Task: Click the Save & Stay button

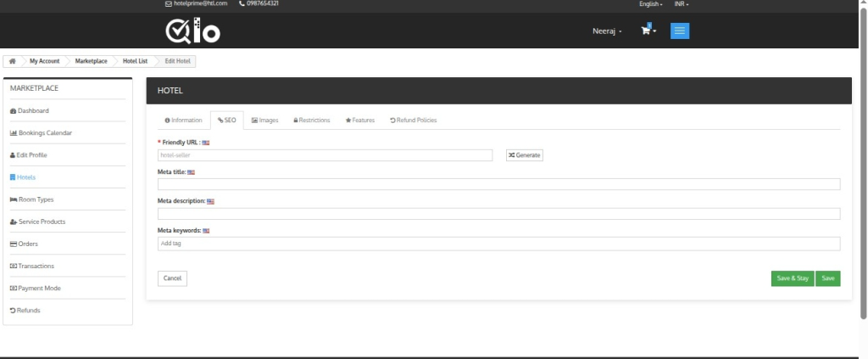Action: coord(793,278)
